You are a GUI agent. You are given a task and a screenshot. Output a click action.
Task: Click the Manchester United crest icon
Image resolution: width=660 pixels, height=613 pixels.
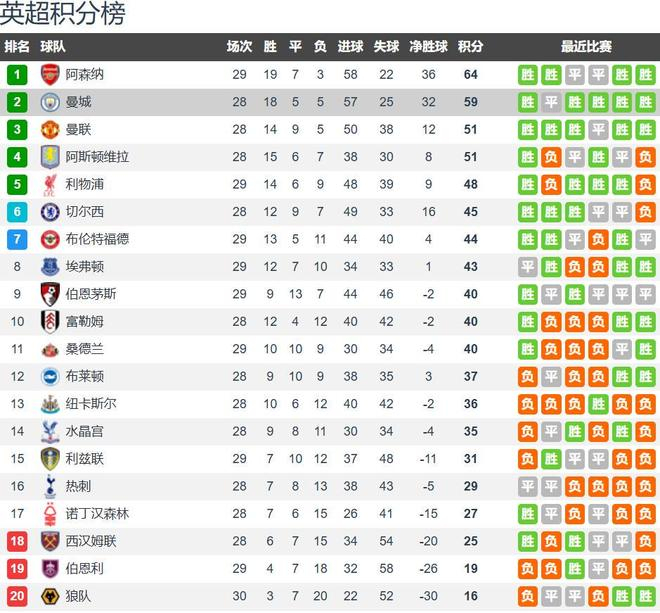tap(50, 129)
